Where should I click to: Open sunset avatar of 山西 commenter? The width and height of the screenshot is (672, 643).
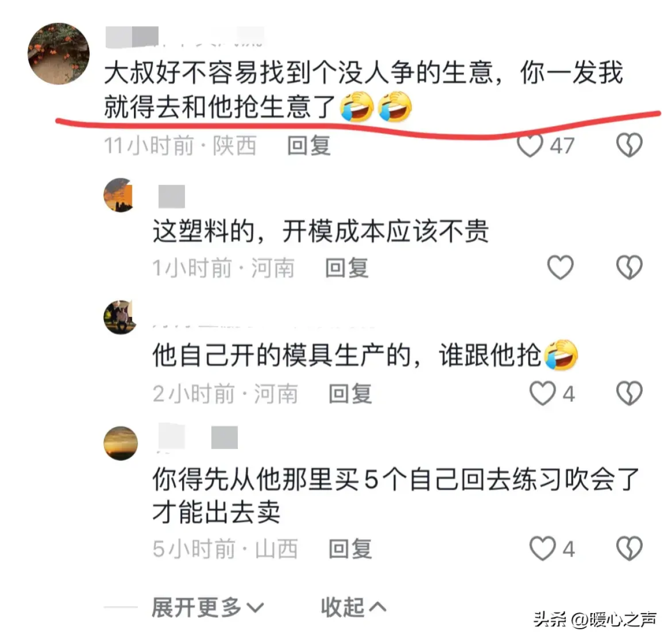pos(120,443)
